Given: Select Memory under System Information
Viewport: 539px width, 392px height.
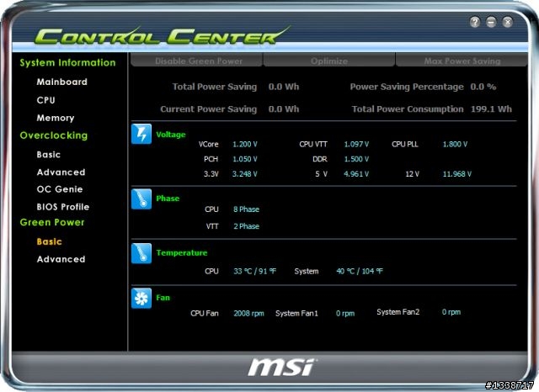Looking at the screenshot, I should click(56, 118).
